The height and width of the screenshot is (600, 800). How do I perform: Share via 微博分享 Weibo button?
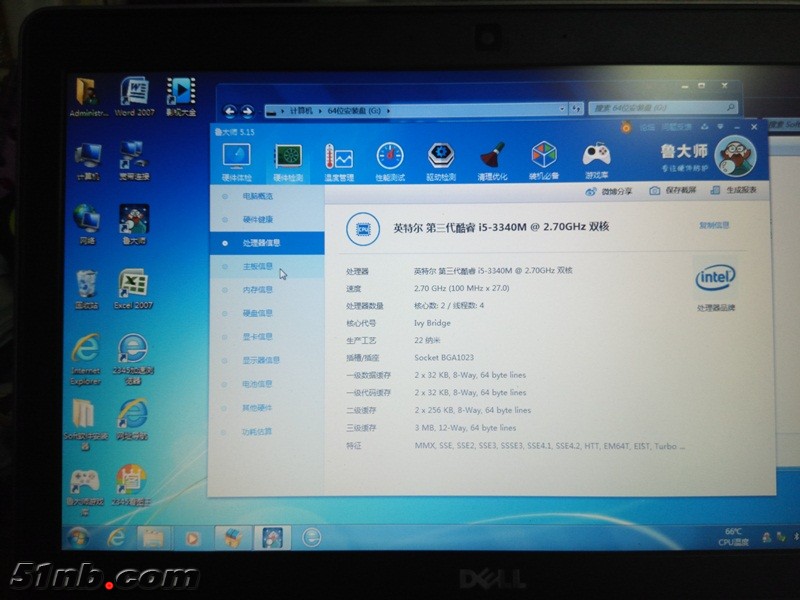tap(608, 191)
